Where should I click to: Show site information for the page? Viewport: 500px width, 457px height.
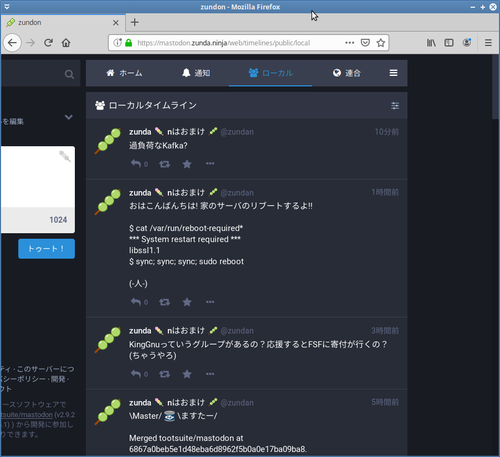pos(117,43)
